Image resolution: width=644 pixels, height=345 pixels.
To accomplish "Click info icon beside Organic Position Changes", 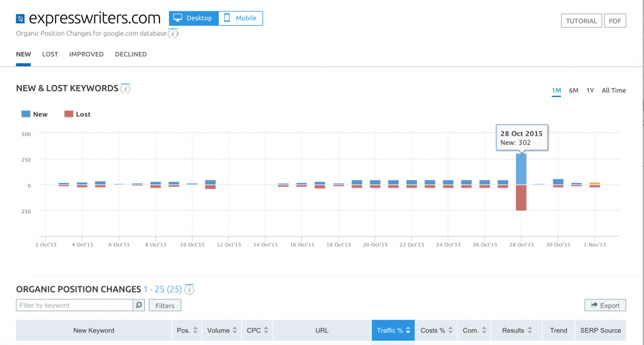I will click(189, 289).
